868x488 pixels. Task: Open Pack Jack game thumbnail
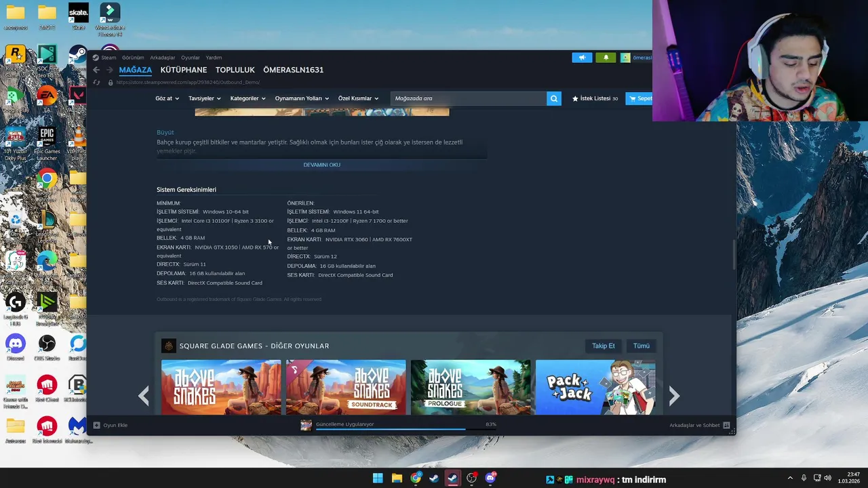[595, 387]
